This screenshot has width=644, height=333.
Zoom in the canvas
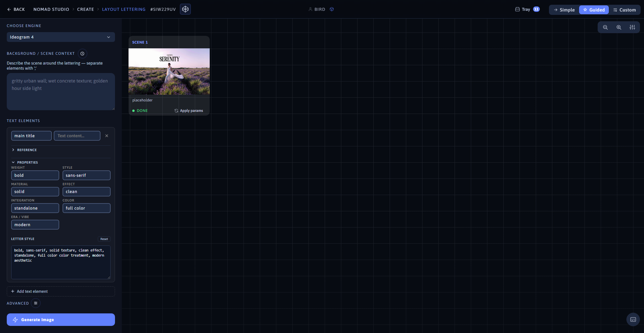tap(619, 27)
